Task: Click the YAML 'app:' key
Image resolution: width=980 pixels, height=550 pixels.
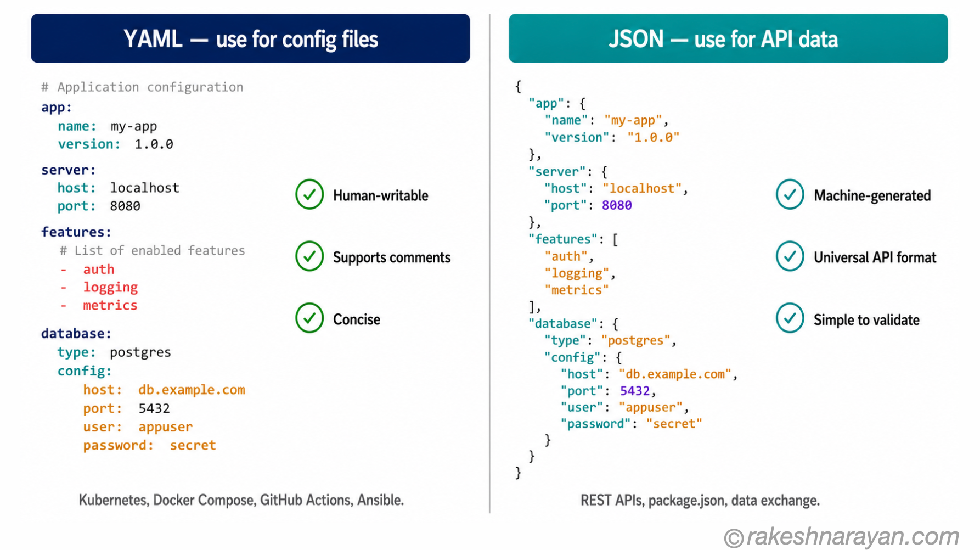Action: [x=57, y=107]
